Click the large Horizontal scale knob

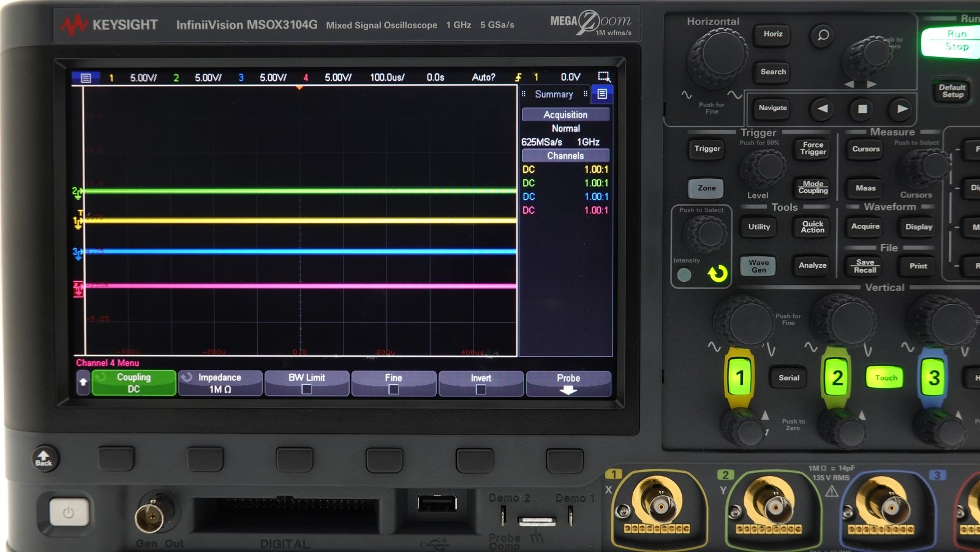tap(718, 56)
